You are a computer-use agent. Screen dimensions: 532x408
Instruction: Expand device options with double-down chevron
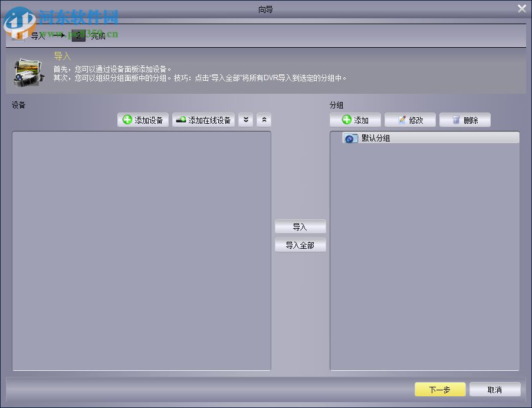point(245,120)
